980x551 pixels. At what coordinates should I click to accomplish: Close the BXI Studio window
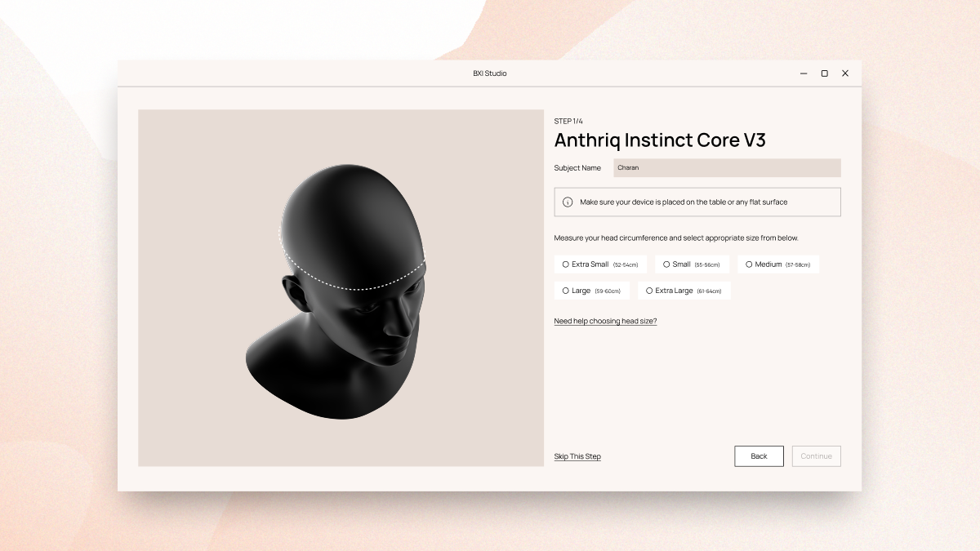845,73
